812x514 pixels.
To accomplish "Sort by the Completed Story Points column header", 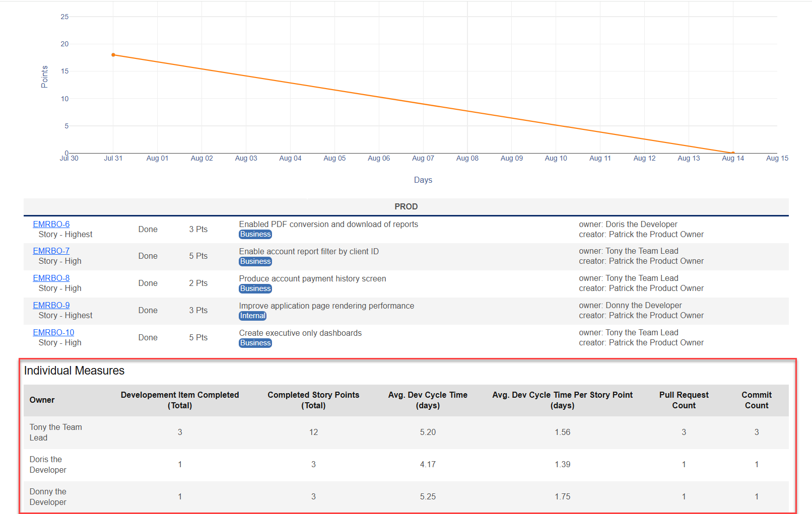I will point(313,400).
